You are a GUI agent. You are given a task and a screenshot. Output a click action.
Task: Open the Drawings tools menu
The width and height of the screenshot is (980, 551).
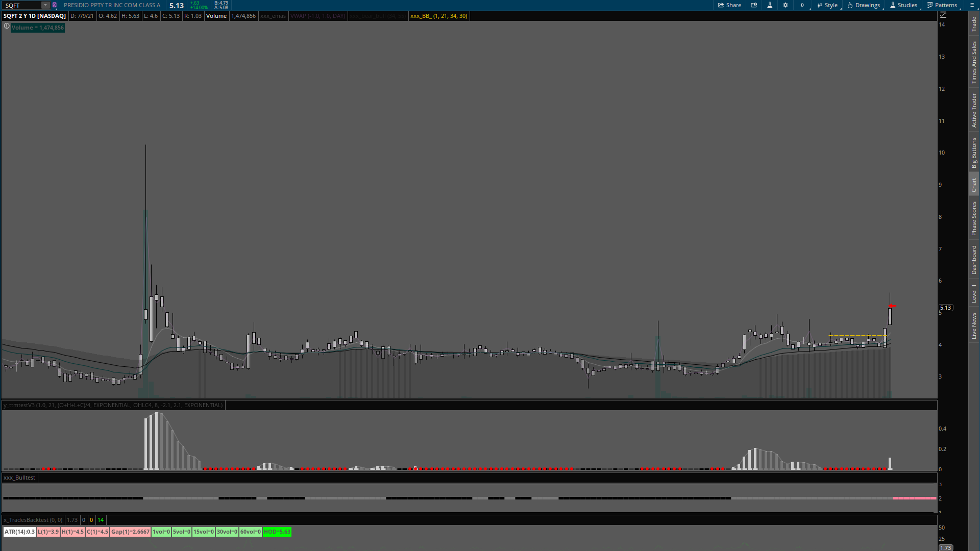pyautogui.click(x=864, y=5)
